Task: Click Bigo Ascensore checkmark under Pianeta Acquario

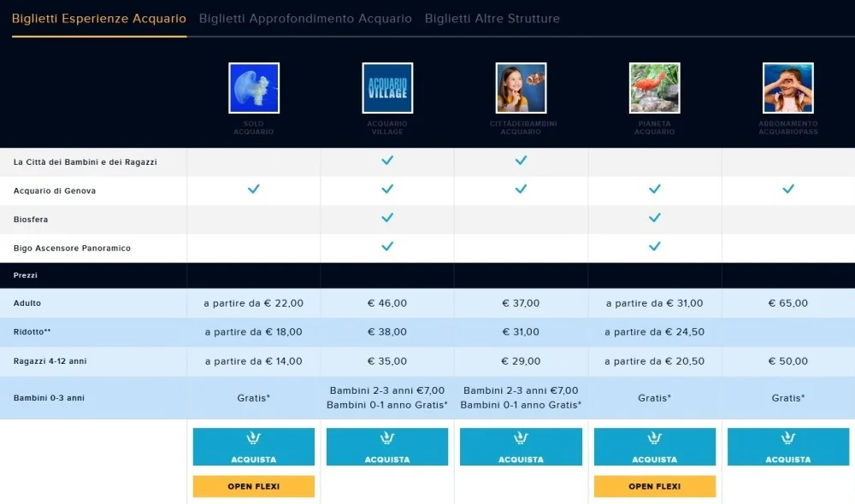Action: click(654, 246)
